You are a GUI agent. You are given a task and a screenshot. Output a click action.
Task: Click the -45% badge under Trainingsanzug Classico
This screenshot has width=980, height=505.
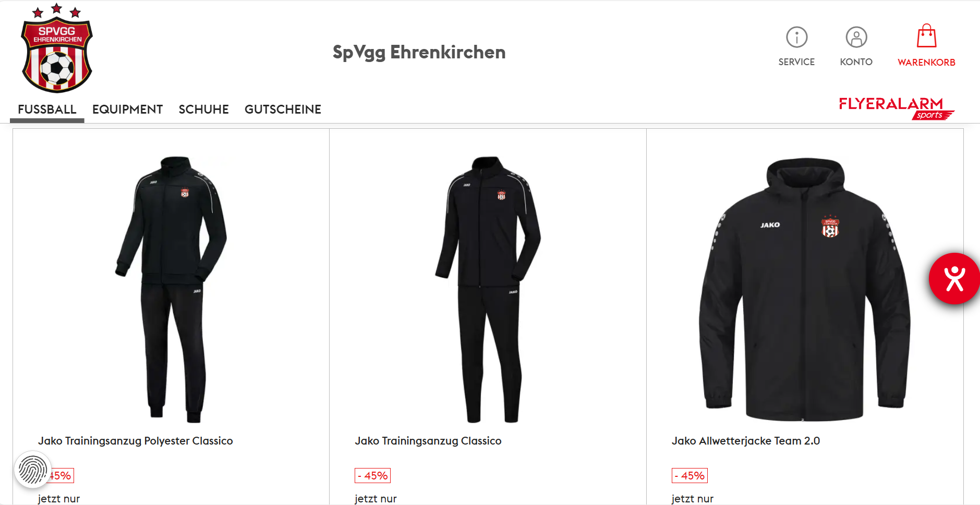point(373,476)
